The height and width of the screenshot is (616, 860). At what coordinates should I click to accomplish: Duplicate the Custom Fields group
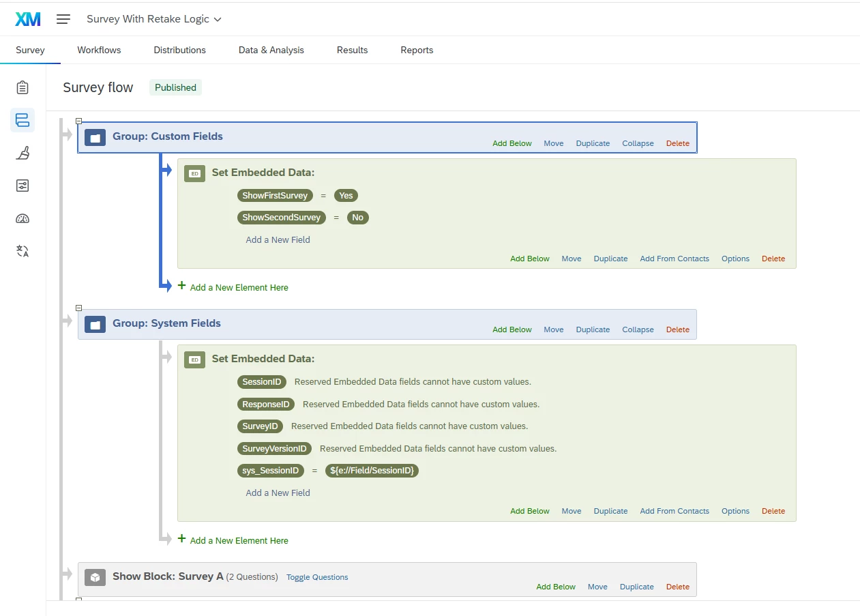tap(593, 143)
